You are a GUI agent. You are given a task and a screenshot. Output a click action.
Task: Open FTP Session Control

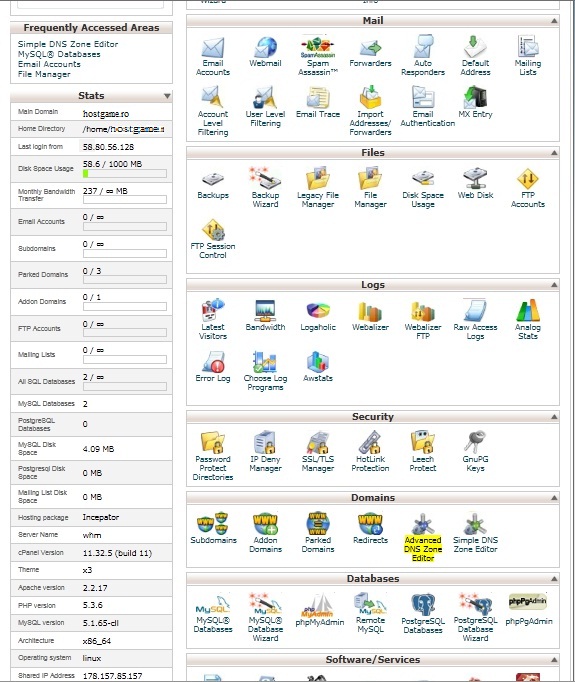213,239
